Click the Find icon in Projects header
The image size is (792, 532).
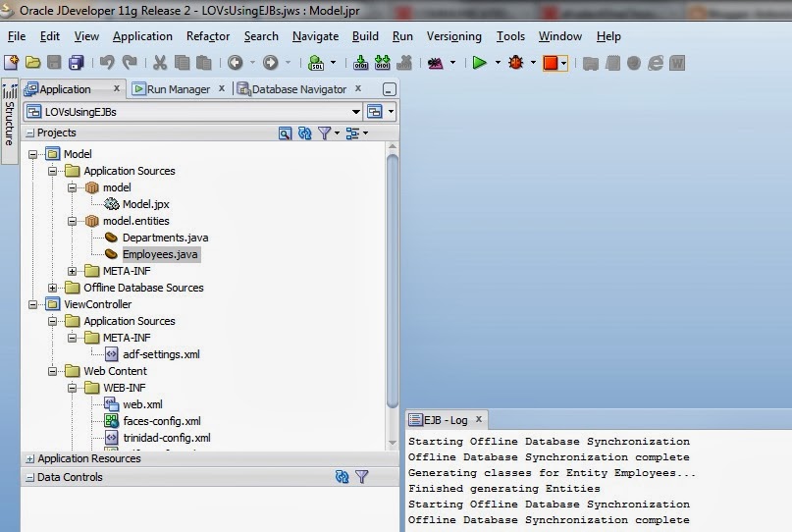click(285, 133)
